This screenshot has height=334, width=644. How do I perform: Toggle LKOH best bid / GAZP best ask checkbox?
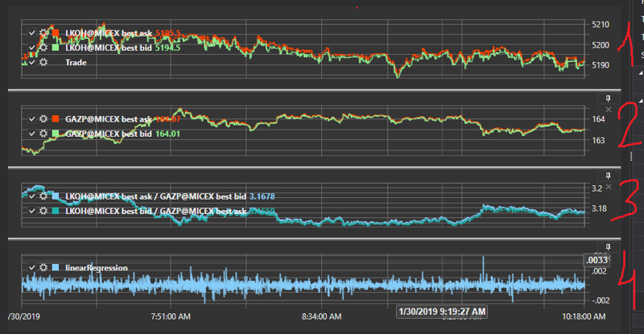point(31,209)
